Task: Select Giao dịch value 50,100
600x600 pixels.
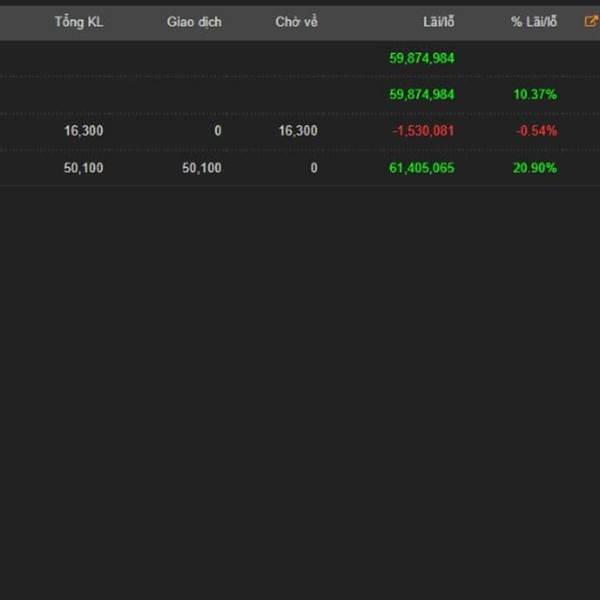Action: 202,168
